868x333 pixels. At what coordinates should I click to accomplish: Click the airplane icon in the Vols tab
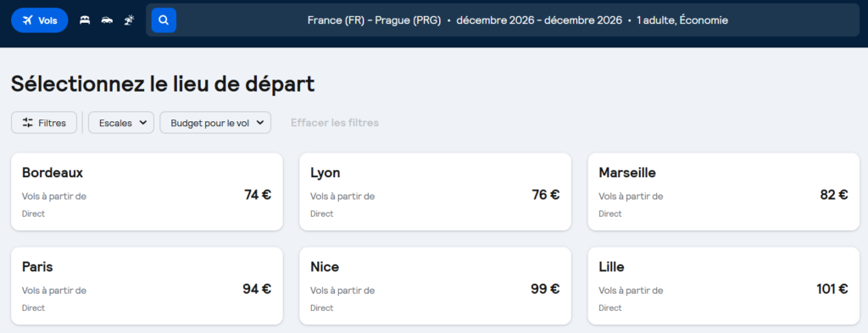[28, 20]
